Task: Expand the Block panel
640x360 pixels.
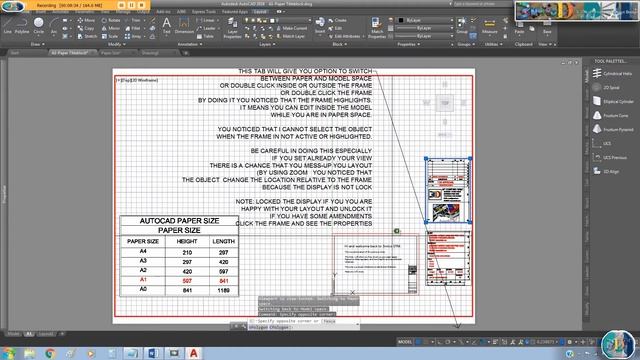Action: pos(339,44)
